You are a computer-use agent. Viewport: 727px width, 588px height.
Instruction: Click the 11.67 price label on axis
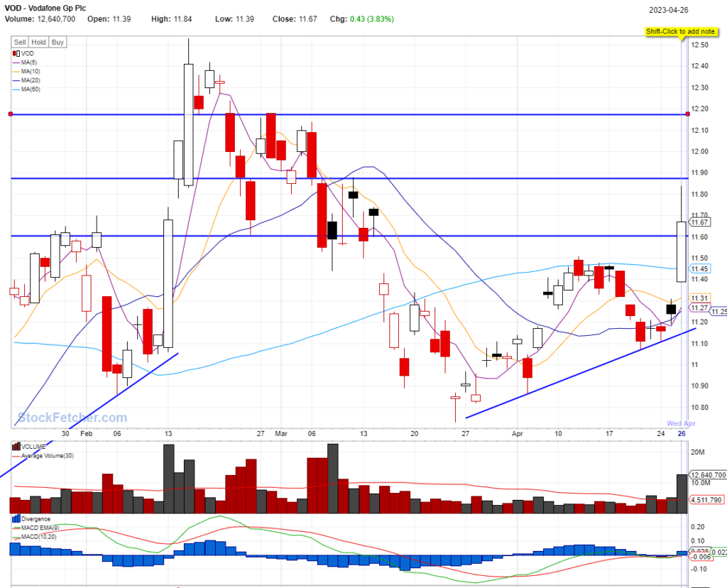[x=699, y=222]
